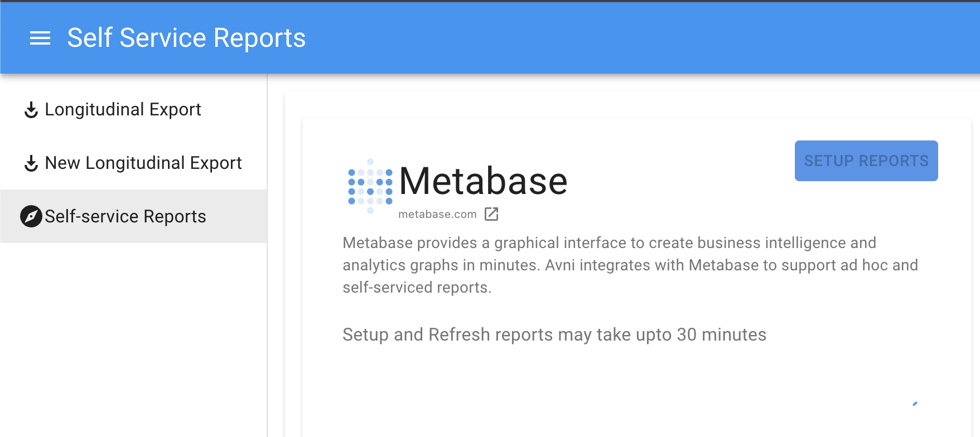The width and height of the screenshot is (980, 437).
Task: Select the Longitudinal Export menu item
Action: [x=133, y=109]
